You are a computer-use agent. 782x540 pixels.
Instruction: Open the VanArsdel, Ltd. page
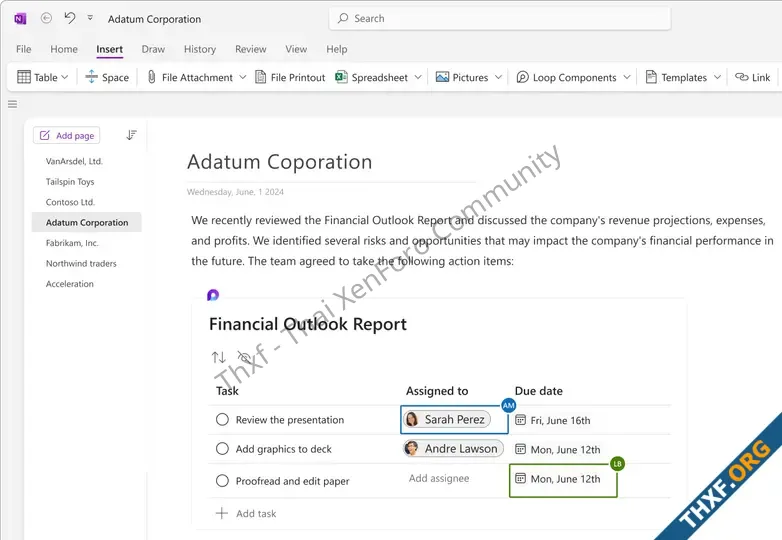coord(74,161)
